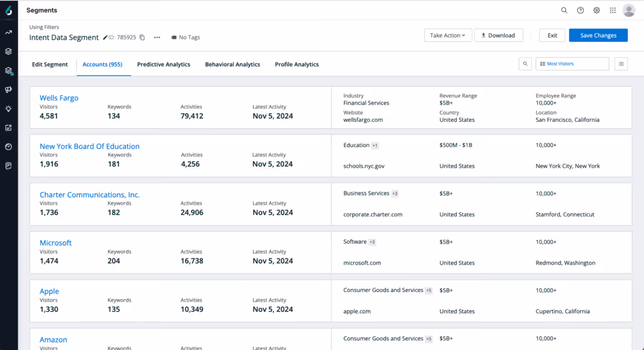Open Charter Communications, Inc. account

pyautogui.click(x=89, y=195)
